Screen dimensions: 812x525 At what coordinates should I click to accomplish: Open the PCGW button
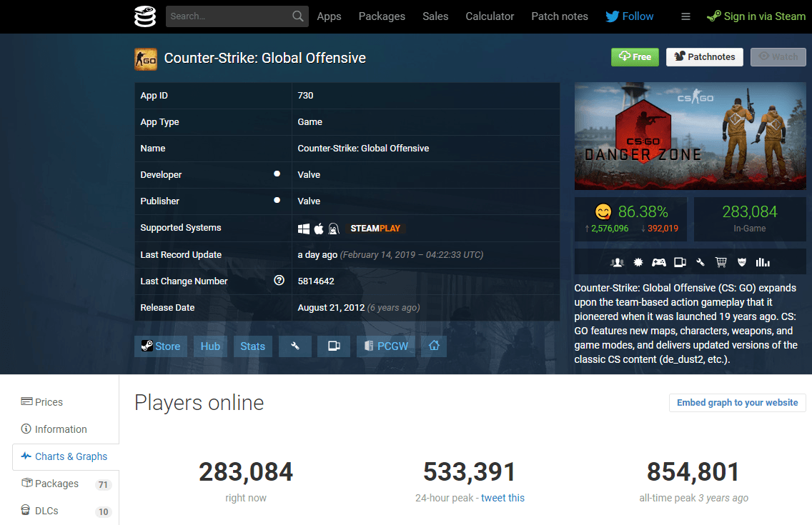click(x=386, y=346)
